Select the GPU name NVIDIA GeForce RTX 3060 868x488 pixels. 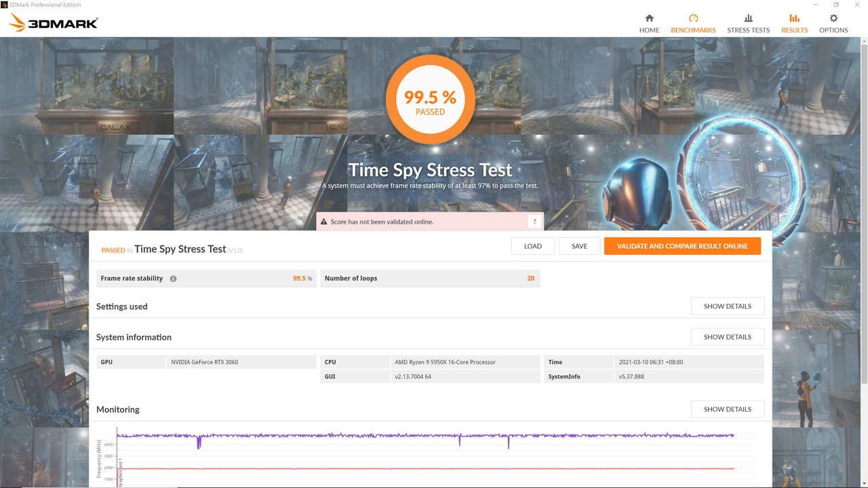(204, 362)
